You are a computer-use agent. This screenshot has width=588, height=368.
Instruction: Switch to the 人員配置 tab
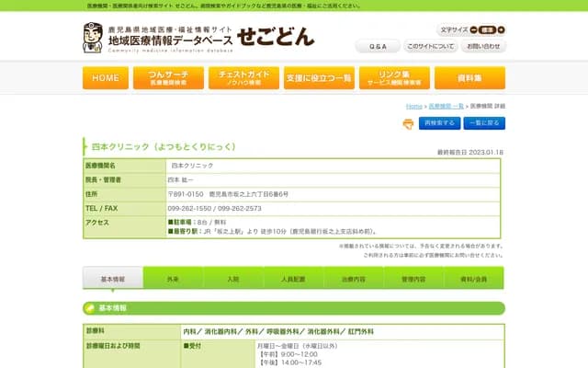(293, 279)
